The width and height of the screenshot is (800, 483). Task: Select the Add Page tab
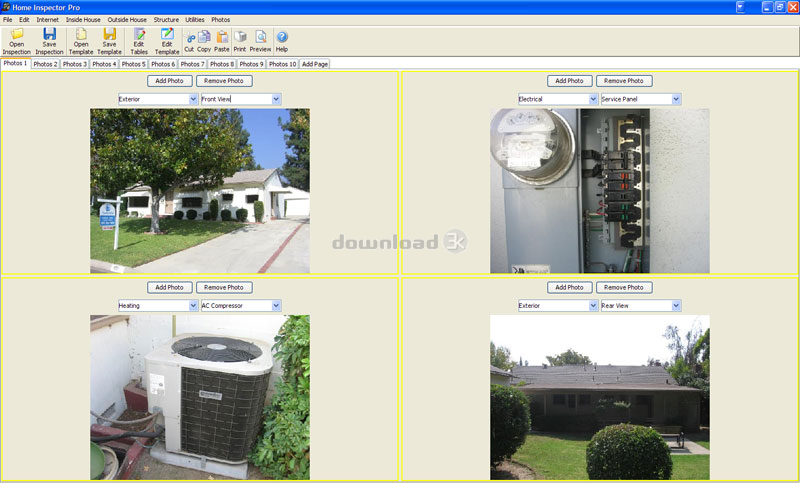click(315, 64)
